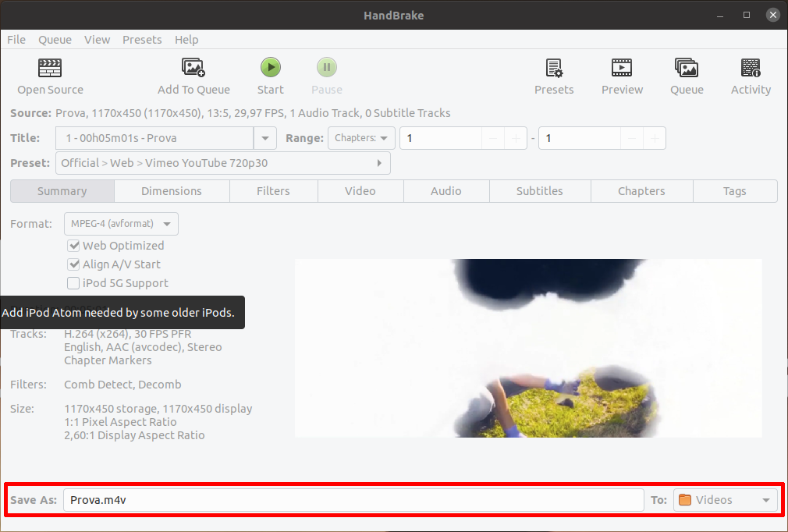Viewport: 788px width, 532px height.
Task: Open the Range Chapters dropdown
Action: [x=361, y=138]
